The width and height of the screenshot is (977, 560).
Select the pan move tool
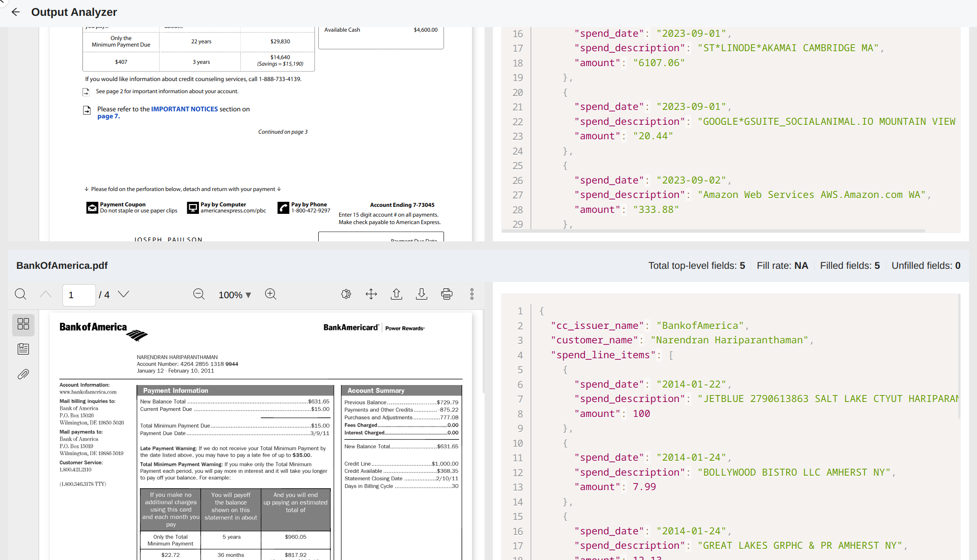coord(371,294)
